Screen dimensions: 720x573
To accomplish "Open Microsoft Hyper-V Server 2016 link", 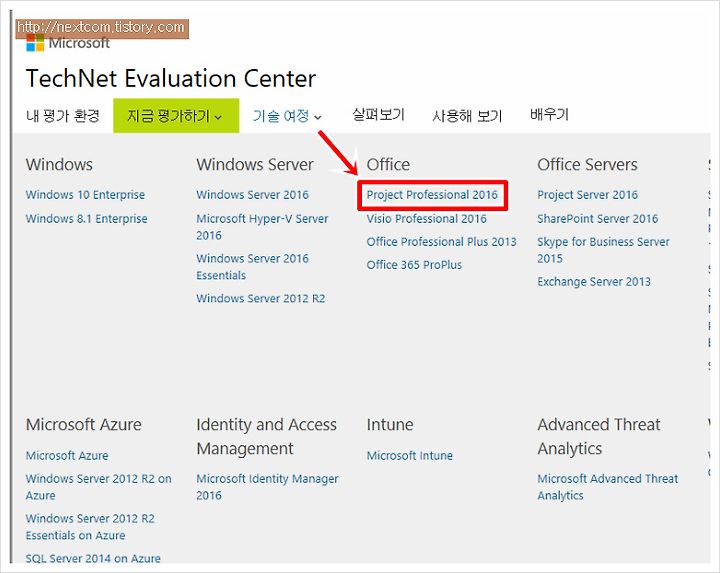I will (262, 227).
